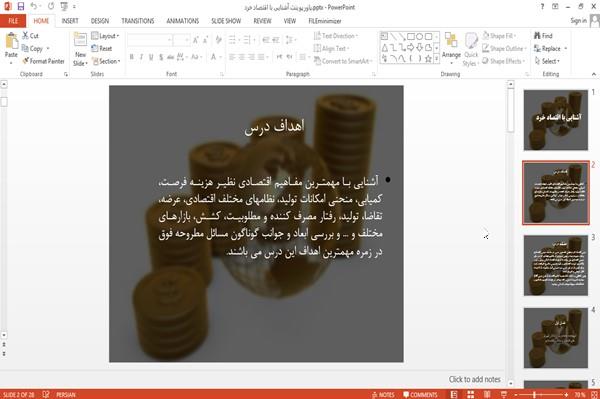Open Shape Outline dropdown
The width and height of the screenshot is (600, 399).
(504, 49)
